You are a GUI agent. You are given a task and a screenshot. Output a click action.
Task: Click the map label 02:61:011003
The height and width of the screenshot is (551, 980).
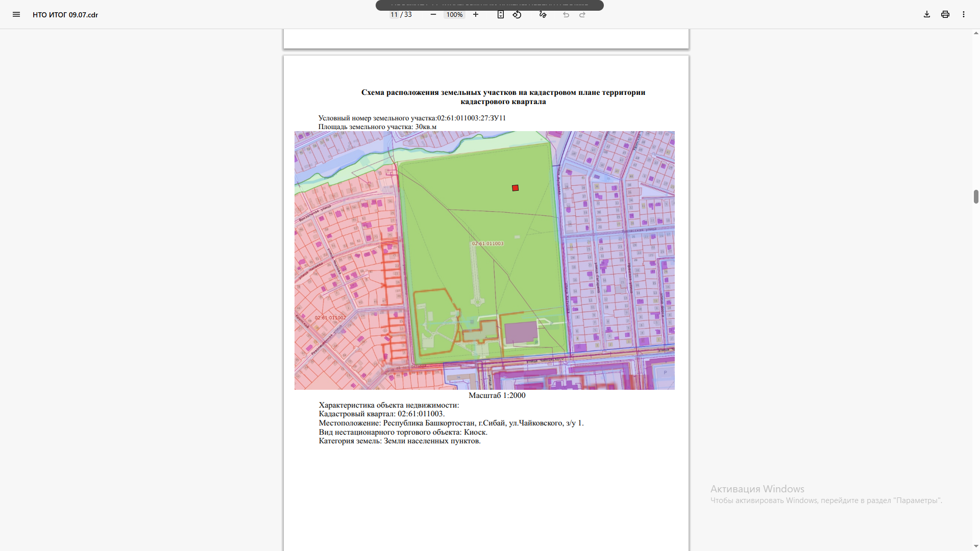488,244
